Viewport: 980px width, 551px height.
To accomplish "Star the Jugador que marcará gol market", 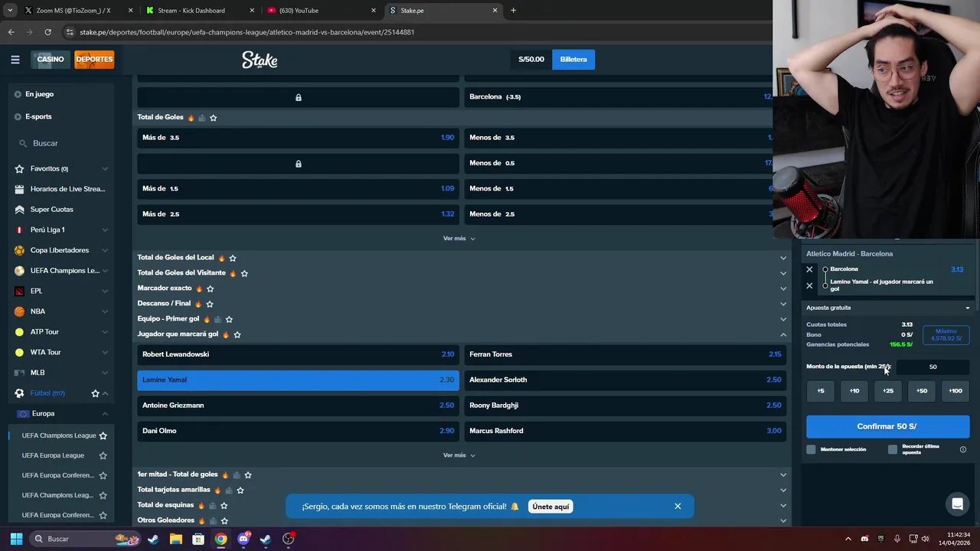I will click(x=237, y=334).
